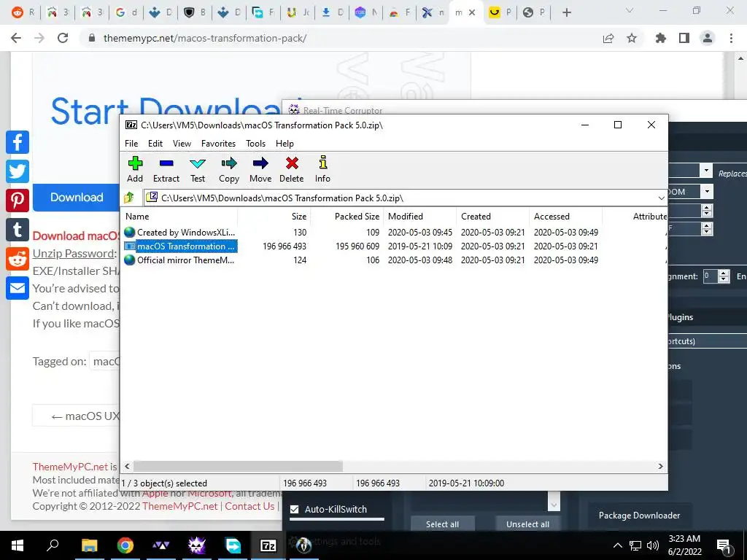Viewport: 747px width, 560px height.
Task: Open the Favorites menu in 7-Zip
Action: pos(218,144)
